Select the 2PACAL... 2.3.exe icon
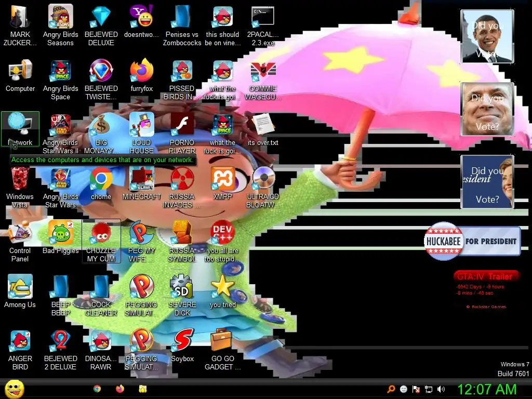The width and height of the screenshot is (532, 399). pos(263,25)
